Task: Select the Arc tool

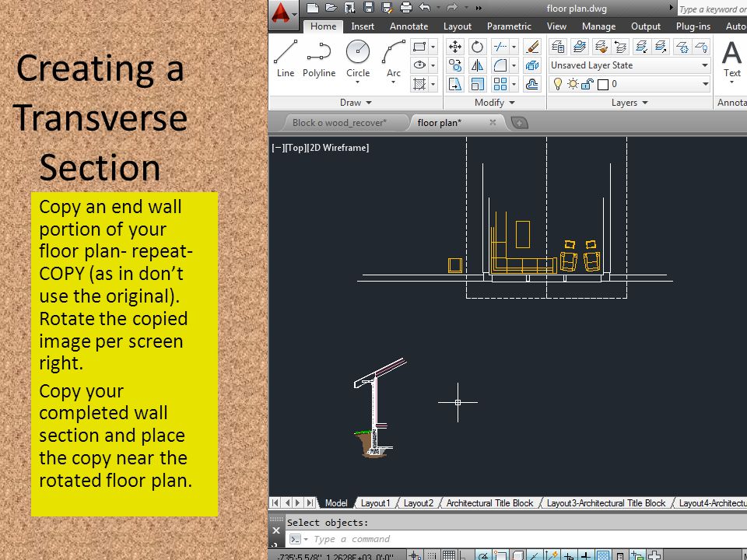Action: [x=394, y=58]
